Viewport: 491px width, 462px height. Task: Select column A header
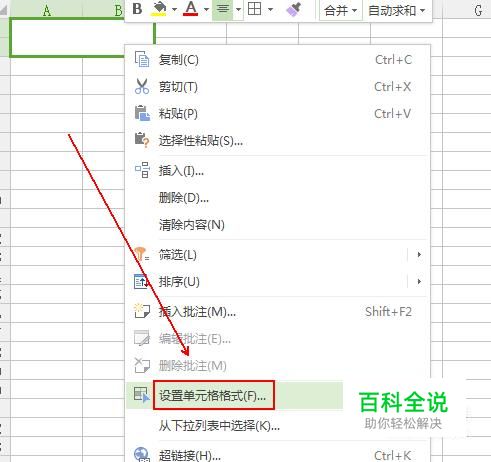point(46,10)
